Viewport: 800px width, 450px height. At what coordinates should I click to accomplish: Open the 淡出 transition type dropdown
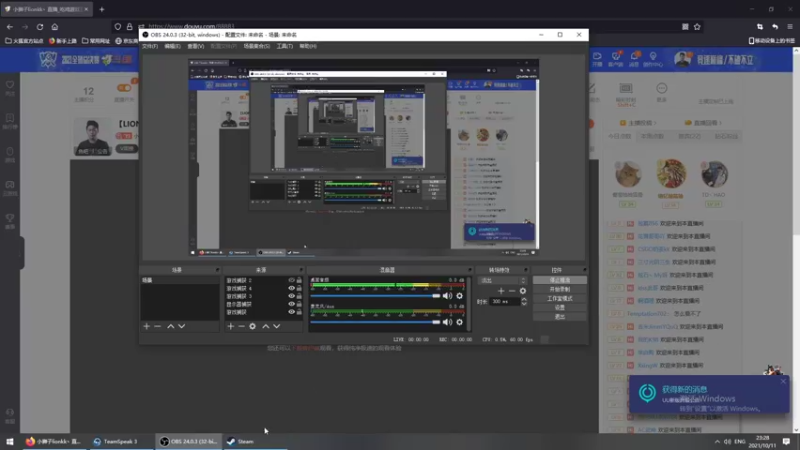[502, 281]
